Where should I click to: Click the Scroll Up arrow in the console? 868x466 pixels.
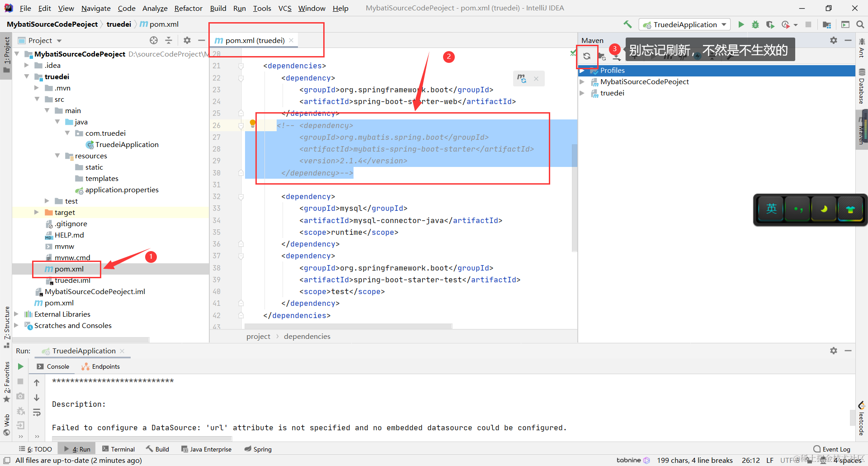37,383
